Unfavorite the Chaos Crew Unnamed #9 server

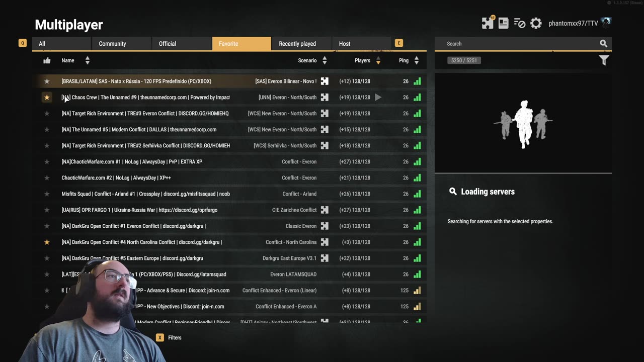pyautogui.click(x=47, y=97)
